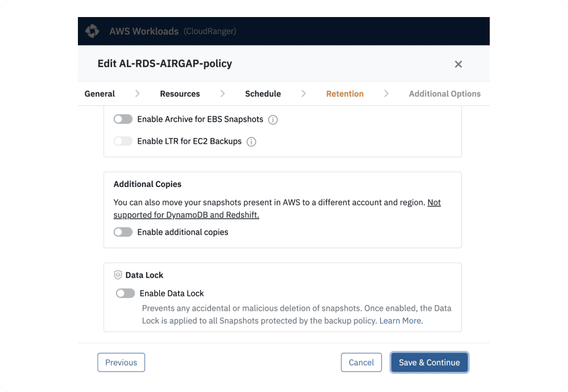Viewport: 568px width, 392px height.
Task: Click info icon beside LTR for EC2 Backups
Action: point(252,142)
